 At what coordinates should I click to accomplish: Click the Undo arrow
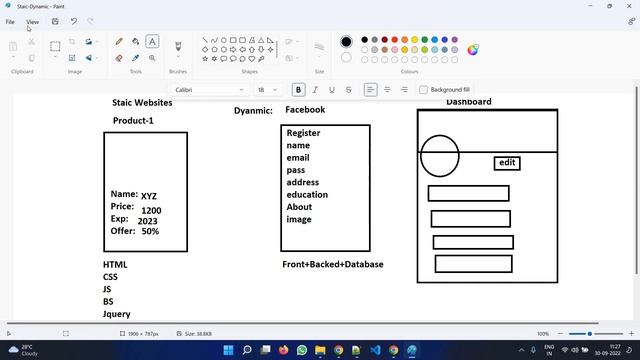click(x=73, y=22)
